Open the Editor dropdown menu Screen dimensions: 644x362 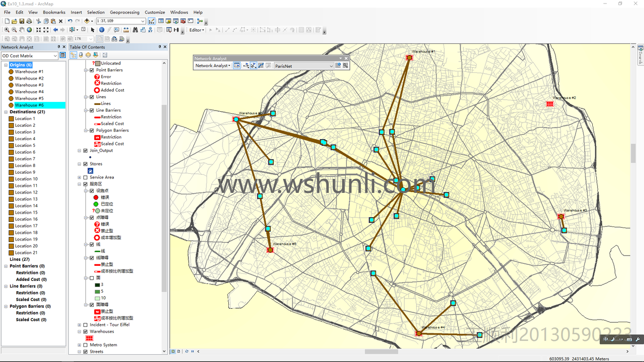(197, 30)
